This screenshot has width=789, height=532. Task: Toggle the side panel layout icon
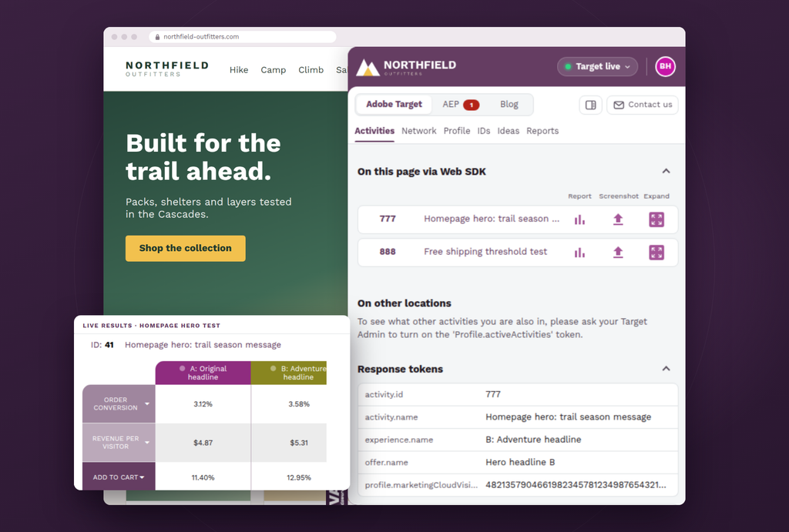pyautogui.click(x=591, y=105)
